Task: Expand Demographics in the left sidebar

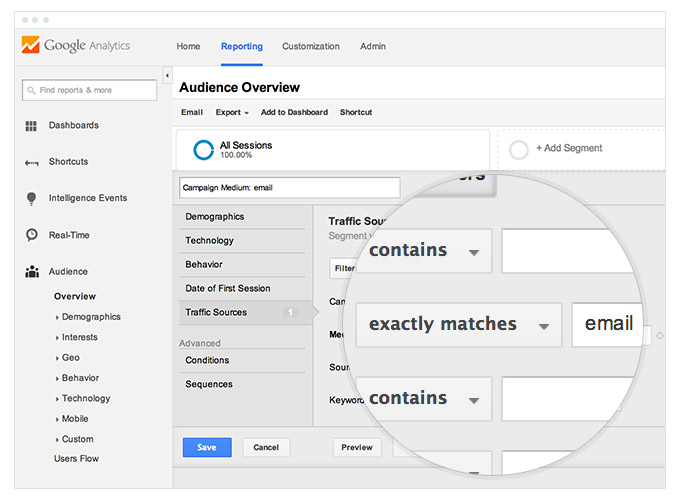Action: (88, 317)
